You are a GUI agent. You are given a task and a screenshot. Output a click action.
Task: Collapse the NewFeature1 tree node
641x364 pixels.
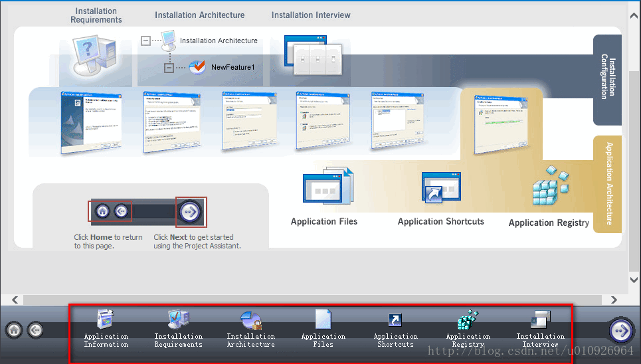(x=169, y=68)
